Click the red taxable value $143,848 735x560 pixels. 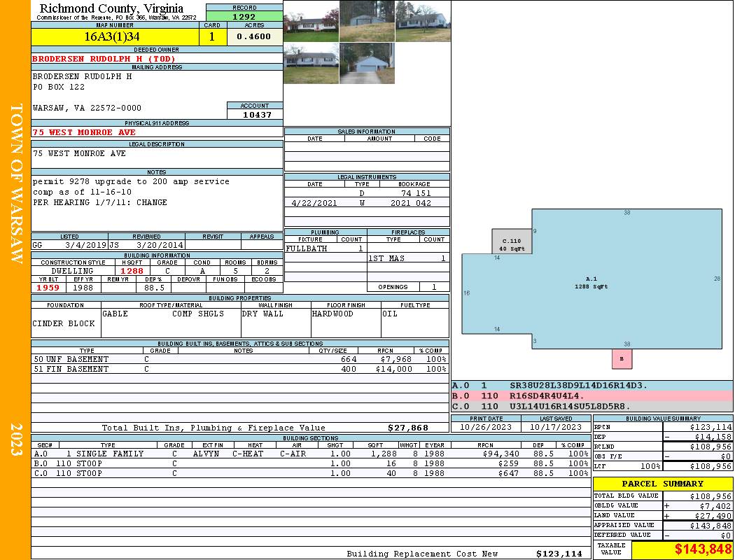(x=681, y=549)
